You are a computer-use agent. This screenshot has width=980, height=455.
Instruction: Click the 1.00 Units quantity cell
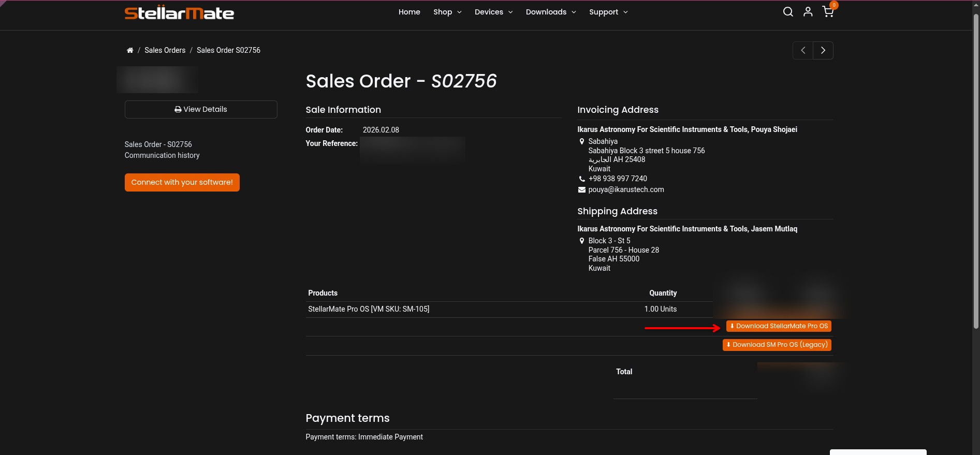coord(661,309)
